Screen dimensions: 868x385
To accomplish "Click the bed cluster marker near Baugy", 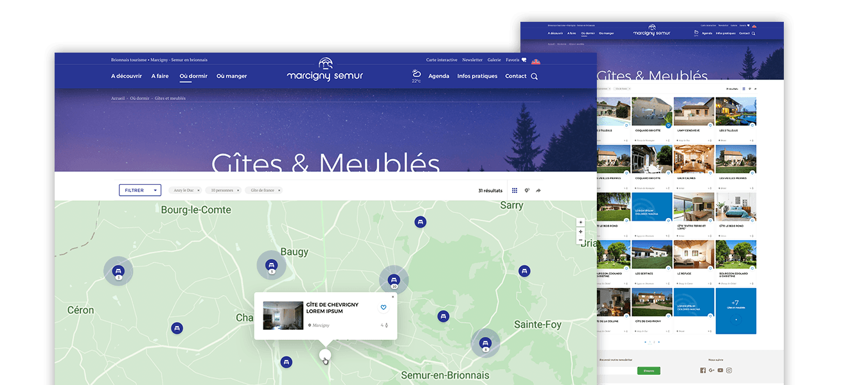I will tap(271, 264).
